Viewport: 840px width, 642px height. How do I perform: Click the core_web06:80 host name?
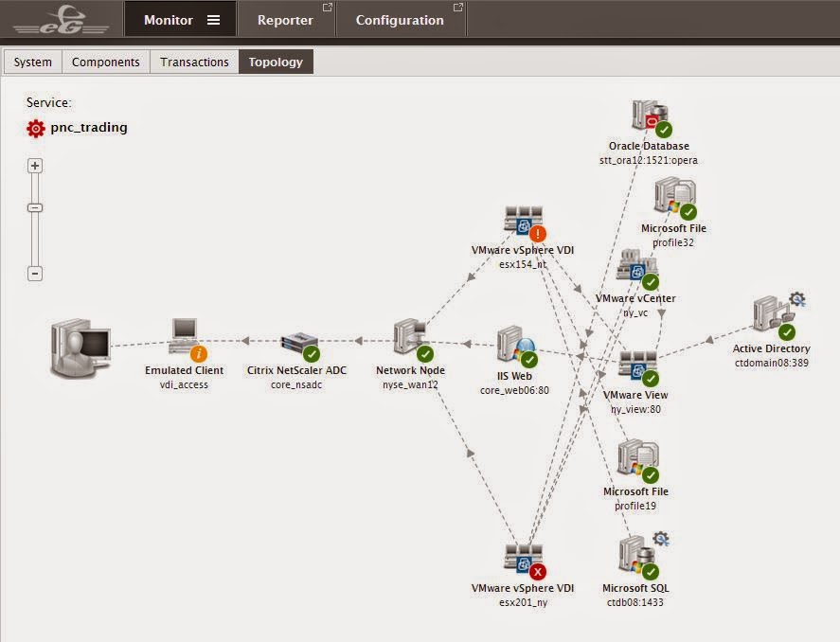tap(514, 390)
